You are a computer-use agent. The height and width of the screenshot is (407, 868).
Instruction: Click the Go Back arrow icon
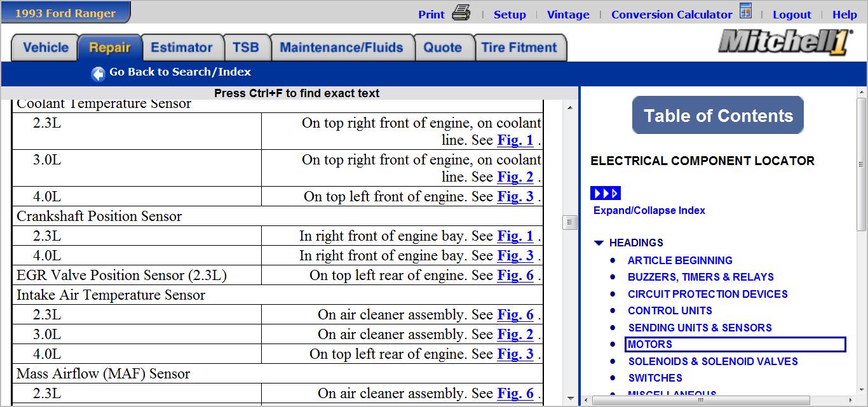[x=98, y=74]
